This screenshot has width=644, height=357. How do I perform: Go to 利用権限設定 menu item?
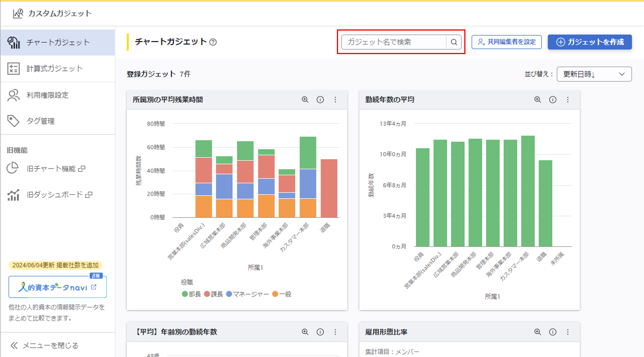coord(48,95)
